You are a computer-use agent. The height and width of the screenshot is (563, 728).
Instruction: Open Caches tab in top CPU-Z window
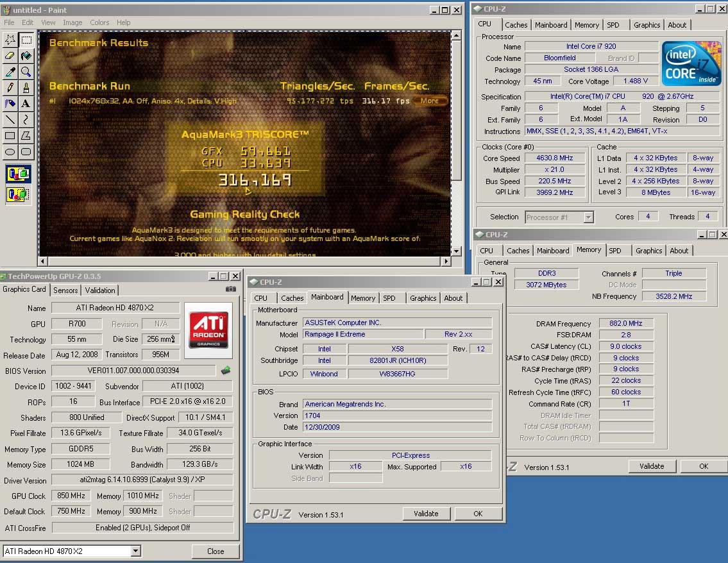click(x=516, y=25)
